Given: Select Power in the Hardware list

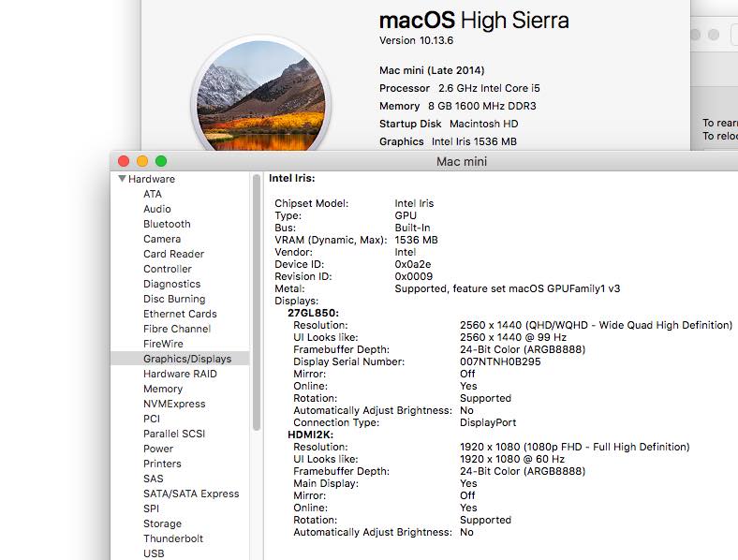Looking at the screenshot, I should coord(158,449).
